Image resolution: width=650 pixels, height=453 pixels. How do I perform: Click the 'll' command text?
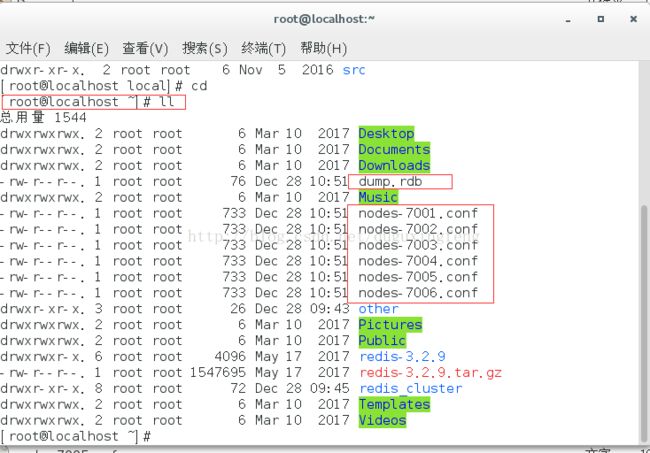(x=167, y=102)
